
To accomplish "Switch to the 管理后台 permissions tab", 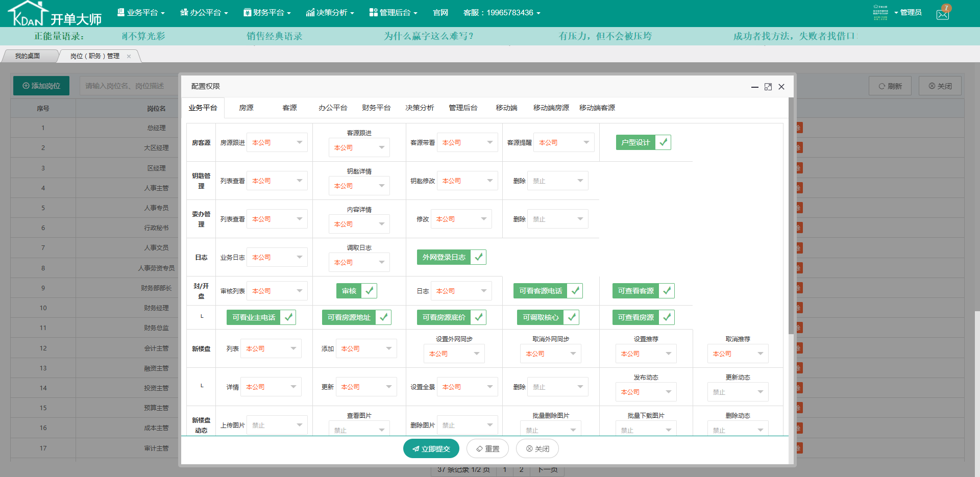I will [x=463, y=108].
